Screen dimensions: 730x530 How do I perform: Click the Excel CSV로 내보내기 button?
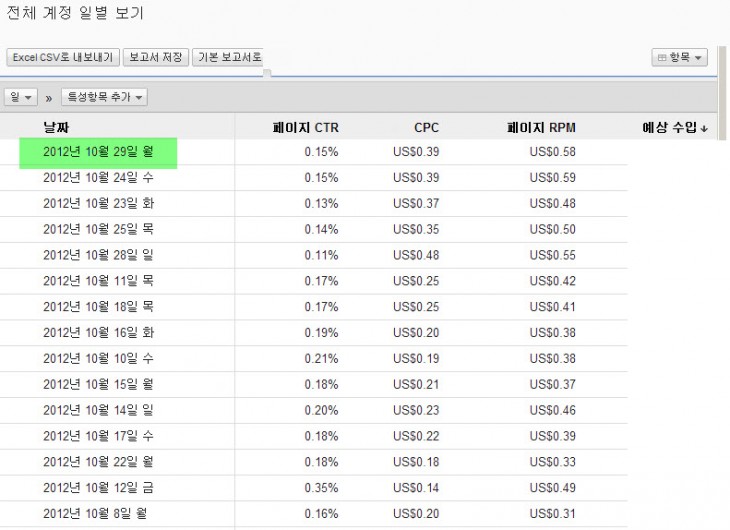(63, 57)
